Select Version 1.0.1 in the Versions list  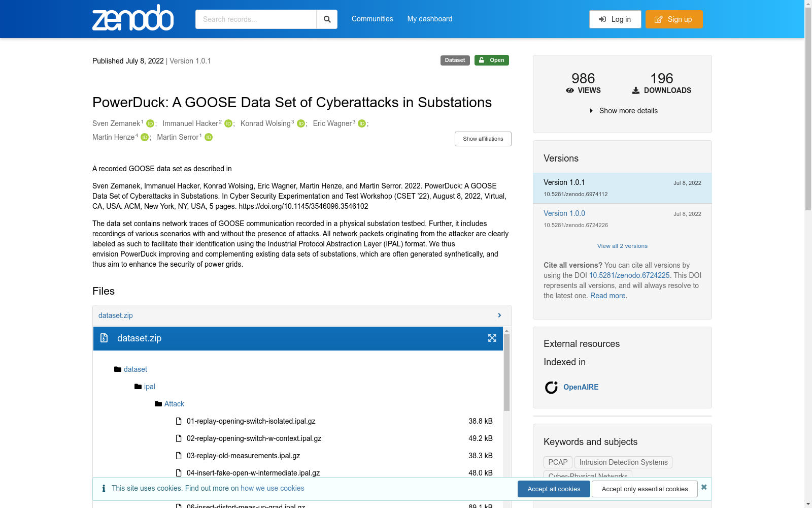coord(622,188)
